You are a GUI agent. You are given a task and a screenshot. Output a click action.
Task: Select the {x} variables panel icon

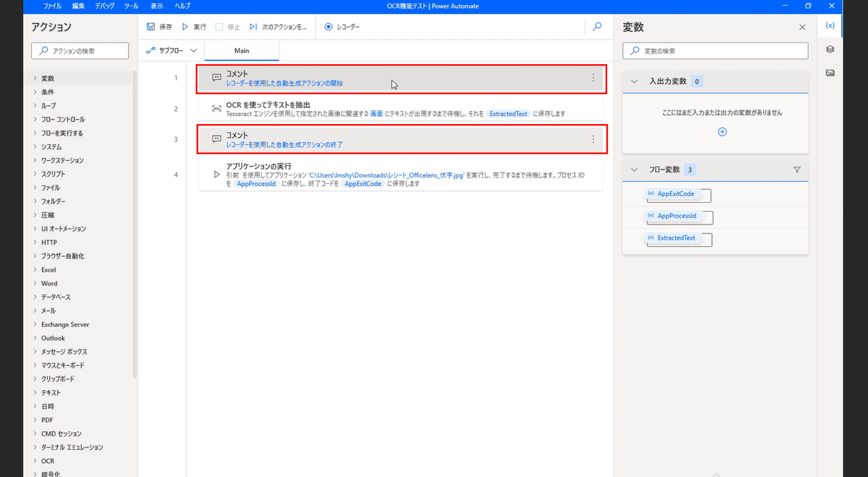click(x=830, y=25)
